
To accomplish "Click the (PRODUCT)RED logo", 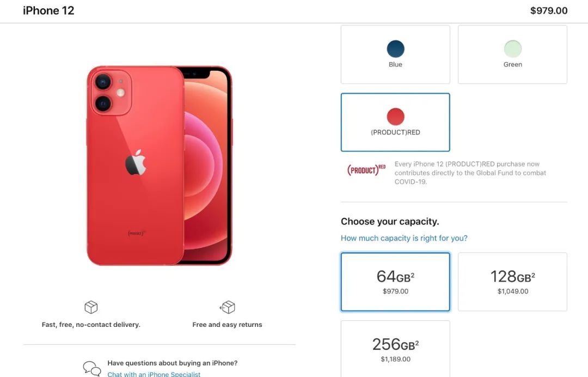I will pyautogui.click(x=366, y=171).
